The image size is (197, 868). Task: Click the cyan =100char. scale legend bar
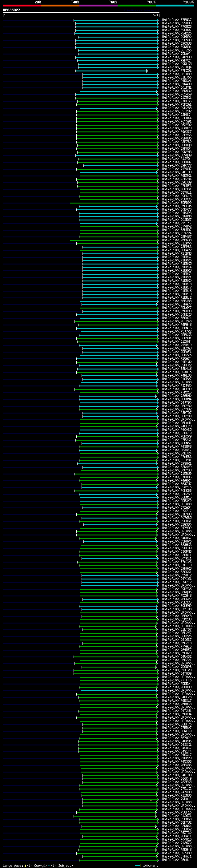click(137, 866)
